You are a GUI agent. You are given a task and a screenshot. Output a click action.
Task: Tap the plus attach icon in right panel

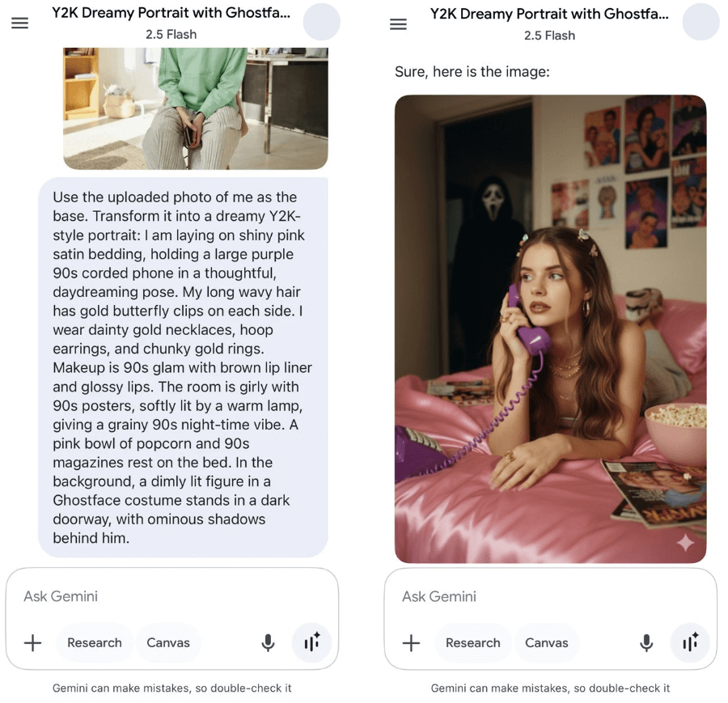411,643
